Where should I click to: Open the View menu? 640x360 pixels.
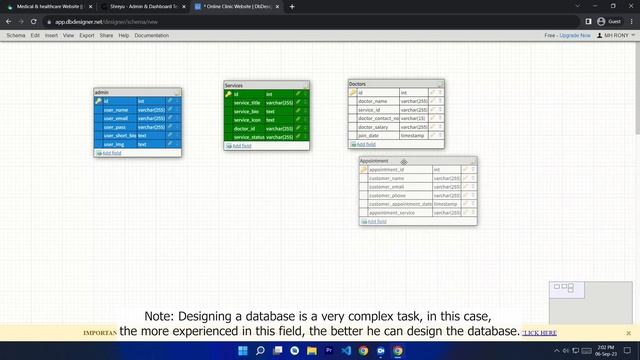point(68,36)
